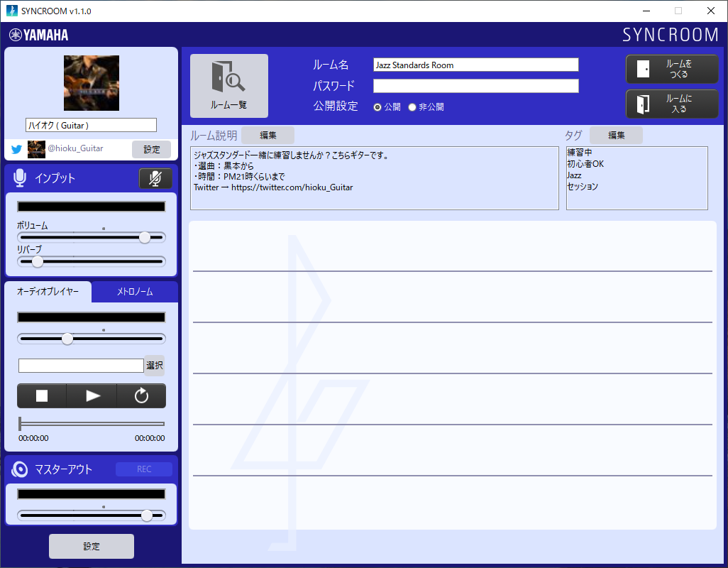
Task: Open the Twitter 設定 button
Action: (x=151, y=149)
